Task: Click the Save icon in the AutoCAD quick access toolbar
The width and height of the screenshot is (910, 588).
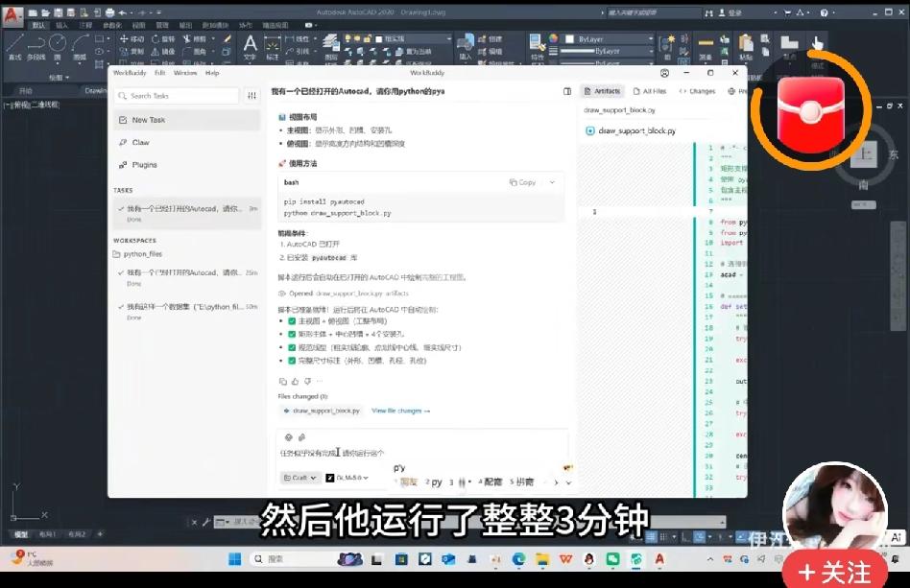Action: point(58,12)
